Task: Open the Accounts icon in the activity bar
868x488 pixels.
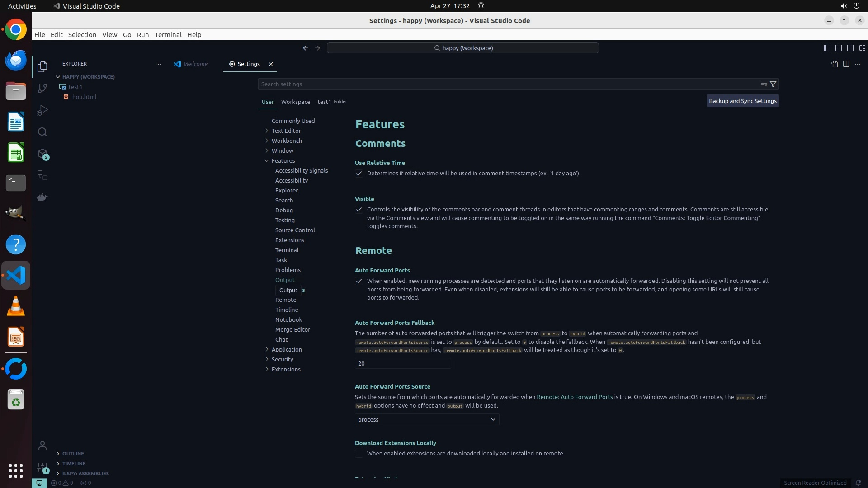Action: (x=42, y=446)
